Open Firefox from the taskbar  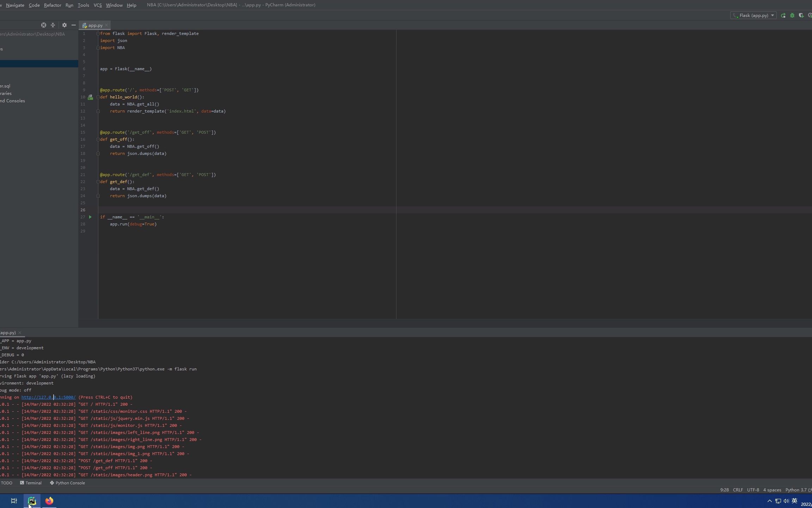click(49, 501)
